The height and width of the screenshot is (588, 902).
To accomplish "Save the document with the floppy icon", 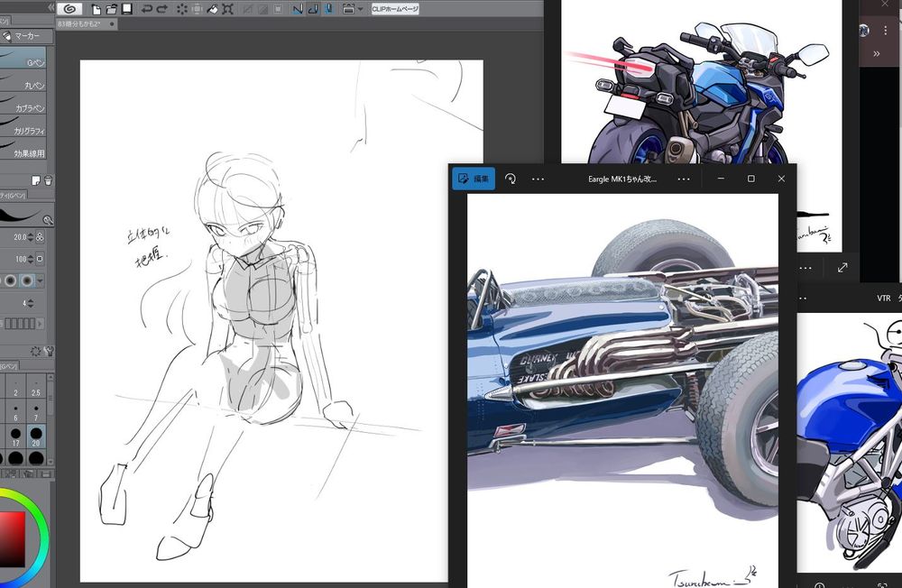I will 126,9.
